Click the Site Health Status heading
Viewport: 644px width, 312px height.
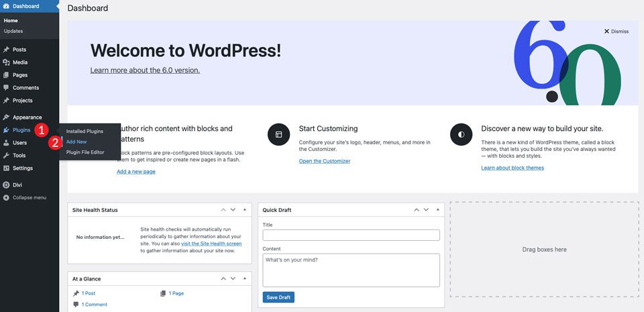coord(95,210)
